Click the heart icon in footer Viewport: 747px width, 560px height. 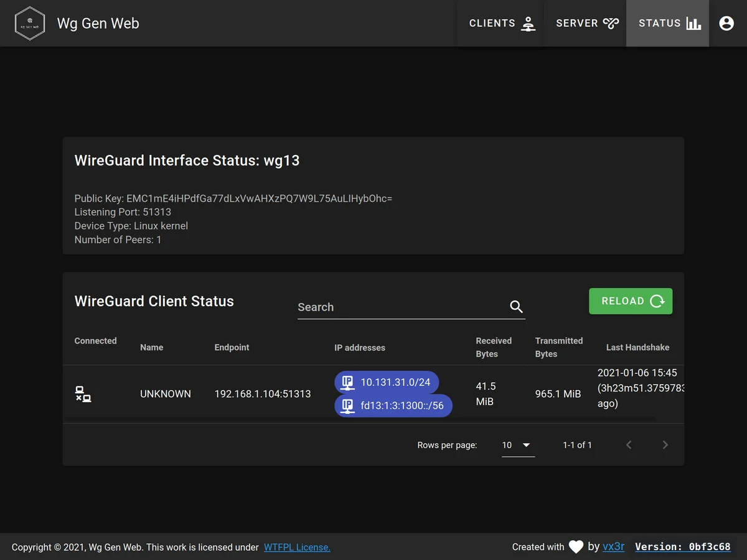pos(576,547)
